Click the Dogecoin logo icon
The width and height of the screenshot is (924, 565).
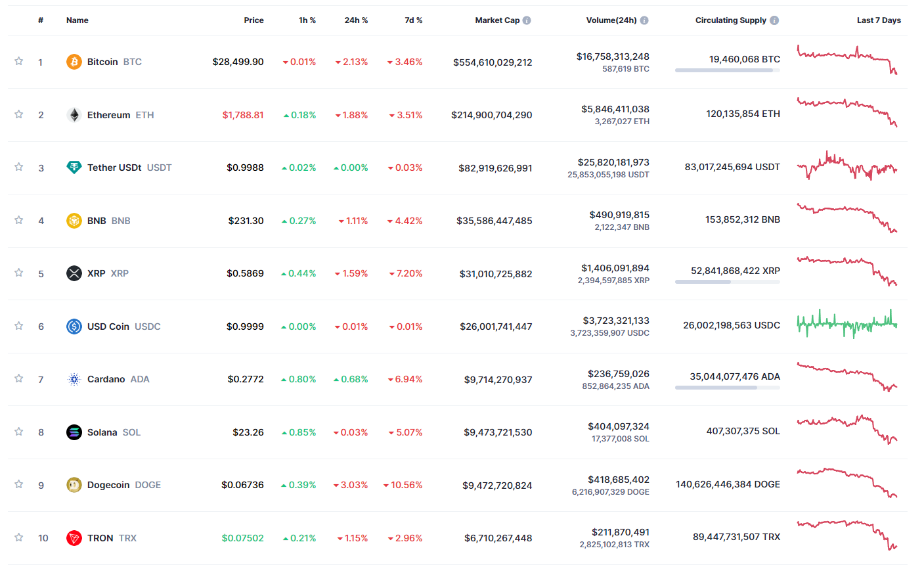74,485
